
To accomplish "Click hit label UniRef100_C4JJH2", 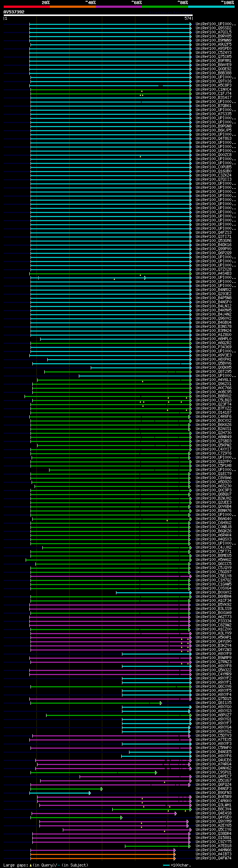I will 213,547.
